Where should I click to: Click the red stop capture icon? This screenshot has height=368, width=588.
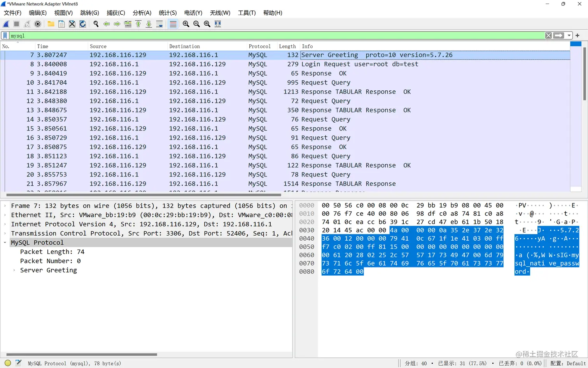(x=16, y=24)
